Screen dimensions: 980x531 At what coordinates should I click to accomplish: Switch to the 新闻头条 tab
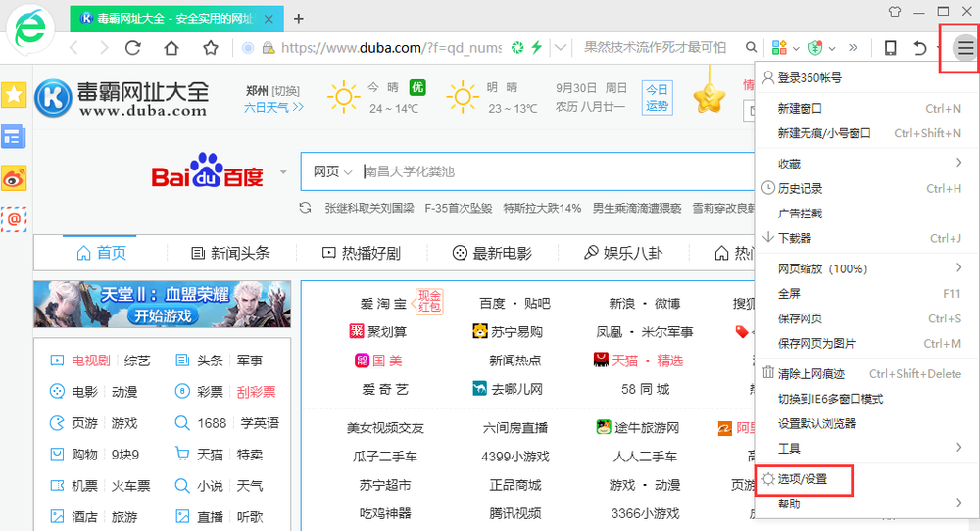tap(230, 253)
